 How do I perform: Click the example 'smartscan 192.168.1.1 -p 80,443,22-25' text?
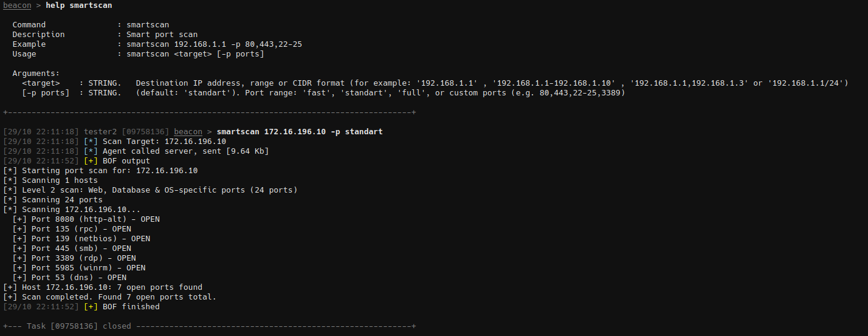[214, 44]
